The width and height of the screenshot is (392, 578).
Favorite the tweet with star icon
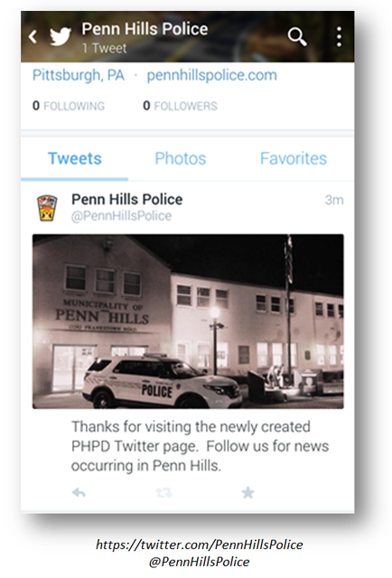click(247, 492)
